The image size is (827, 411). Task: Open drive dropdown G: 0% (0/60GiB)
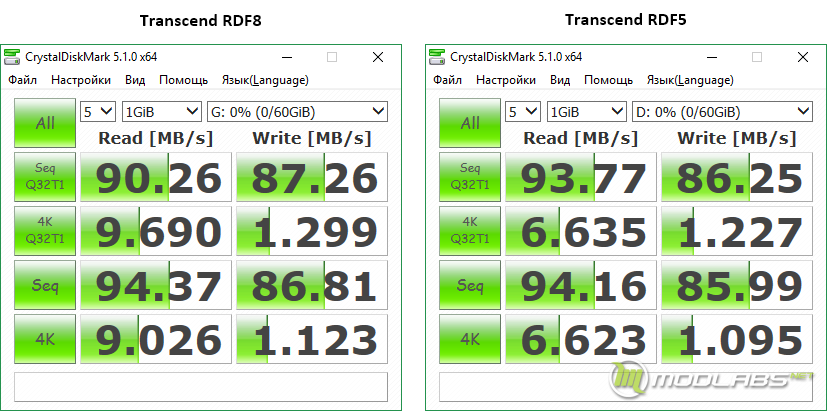297,111
